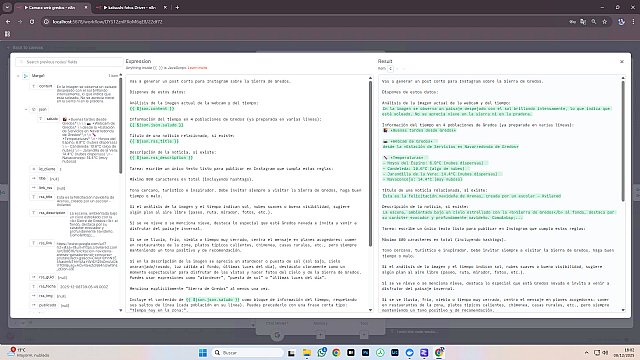Open the Windows Start menu
The image size is (640, 360).
(x=202, y=353)
